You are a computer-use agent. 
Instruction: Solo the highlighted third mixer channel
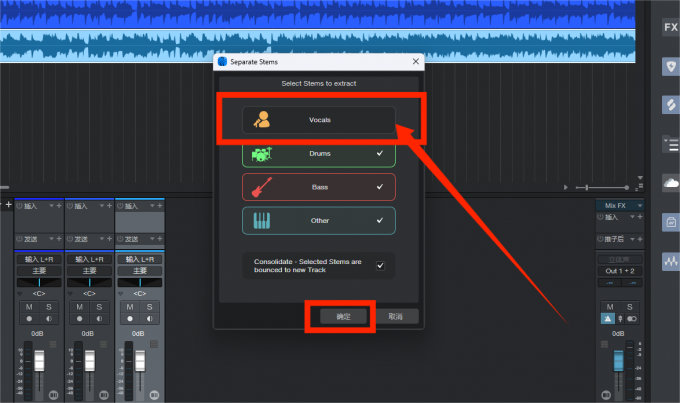pos(149,307)
